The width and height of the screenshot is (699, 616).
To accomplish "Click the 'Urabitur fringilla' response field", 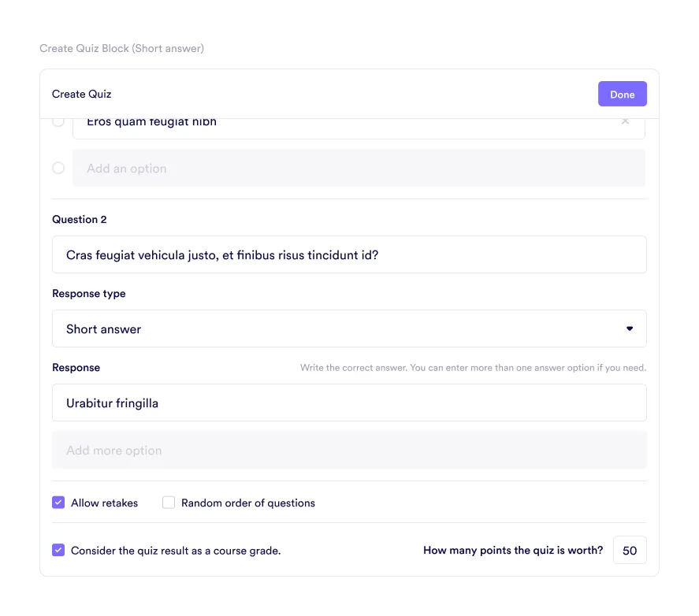I will [x=349, y=403].
